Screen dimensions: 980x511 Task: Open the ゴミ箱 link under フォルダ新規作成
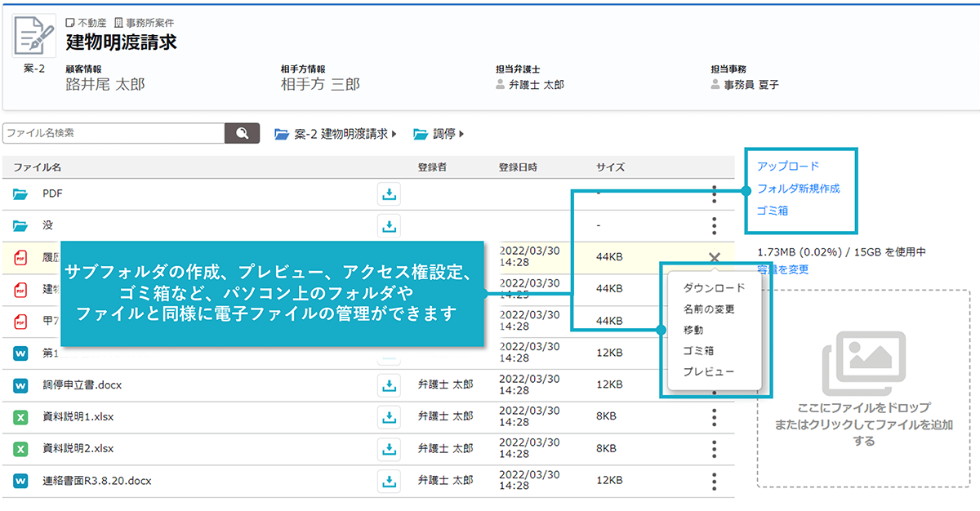pos(773,211)
